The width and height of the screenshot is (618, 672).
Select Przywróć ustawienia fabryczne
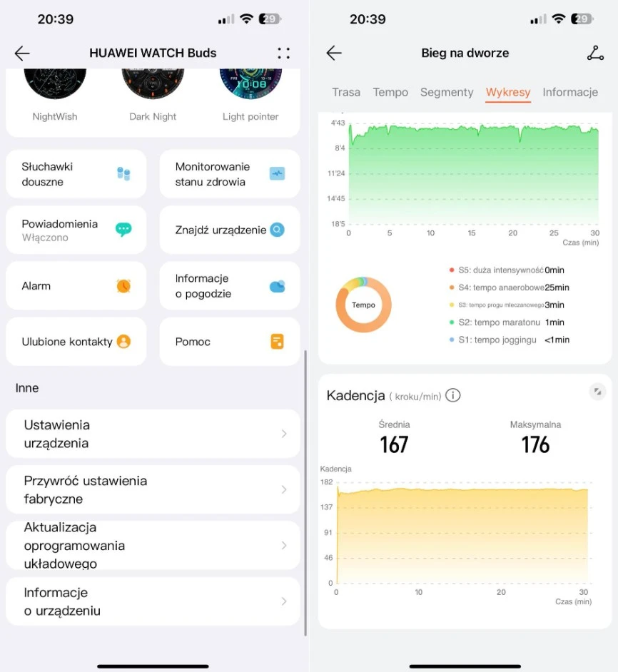152,489
